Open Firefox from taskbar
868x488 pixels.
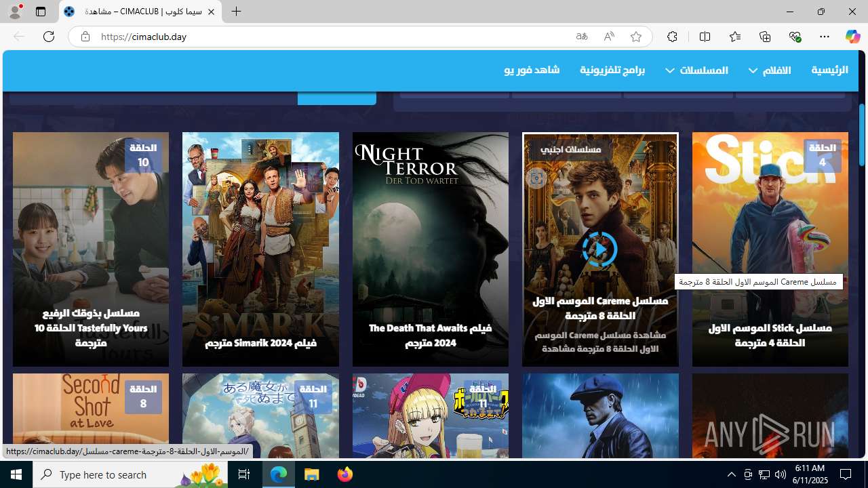[345, 474]
